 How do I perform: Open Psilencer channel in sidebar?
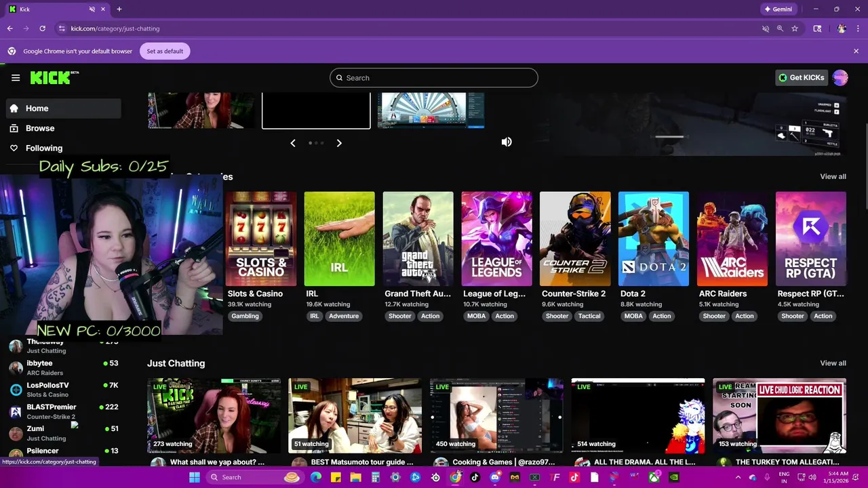[x=64, y=453]
